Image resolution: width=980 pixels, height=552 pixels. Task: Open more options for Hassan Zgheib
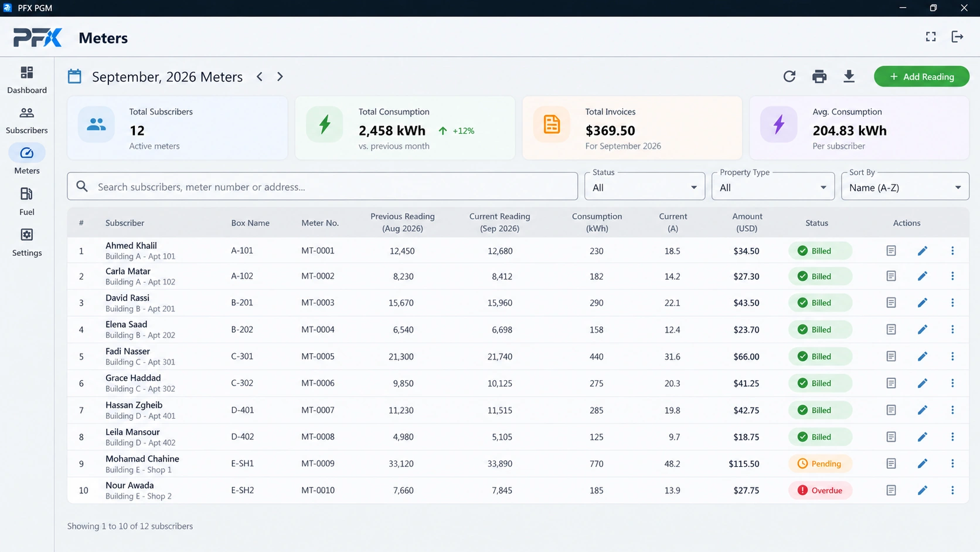pos(952,410)
